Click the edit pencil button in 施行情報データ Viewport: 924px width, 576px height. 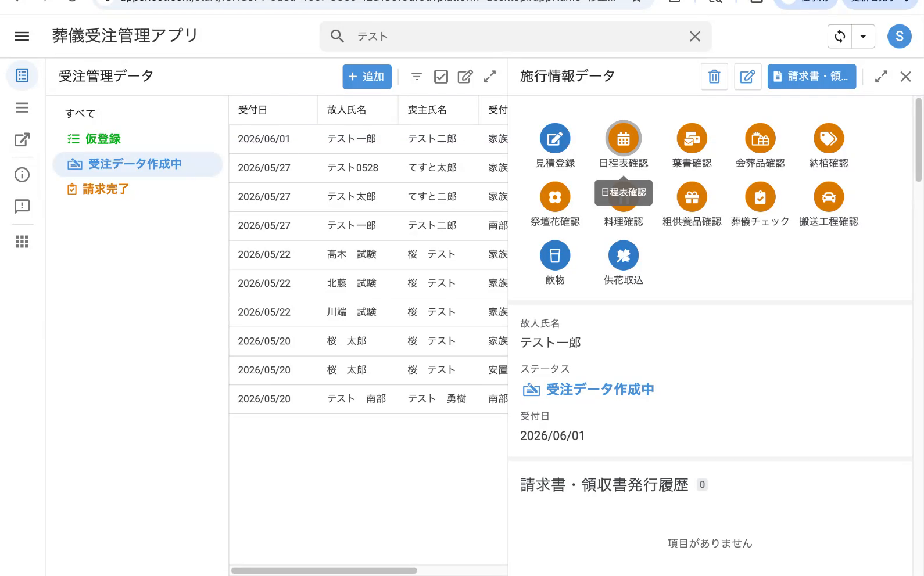tap(748, 77)
